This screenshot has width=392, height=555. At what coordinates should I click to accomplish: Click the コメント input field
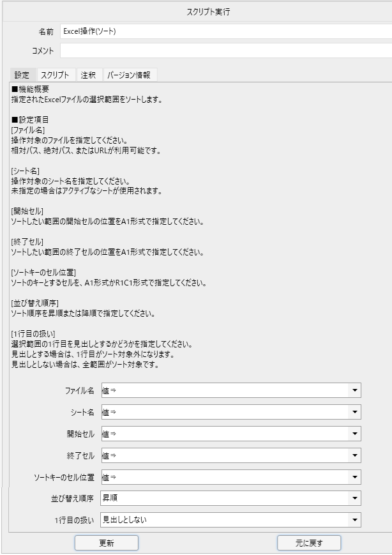[x=223, y=50]
